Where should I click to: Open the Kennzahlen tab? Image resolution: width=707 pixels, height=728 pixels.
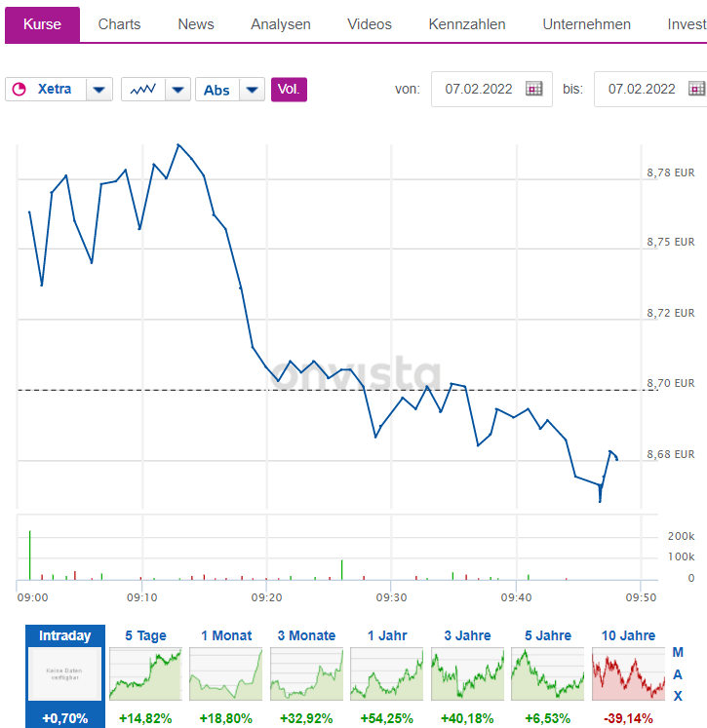467,24
